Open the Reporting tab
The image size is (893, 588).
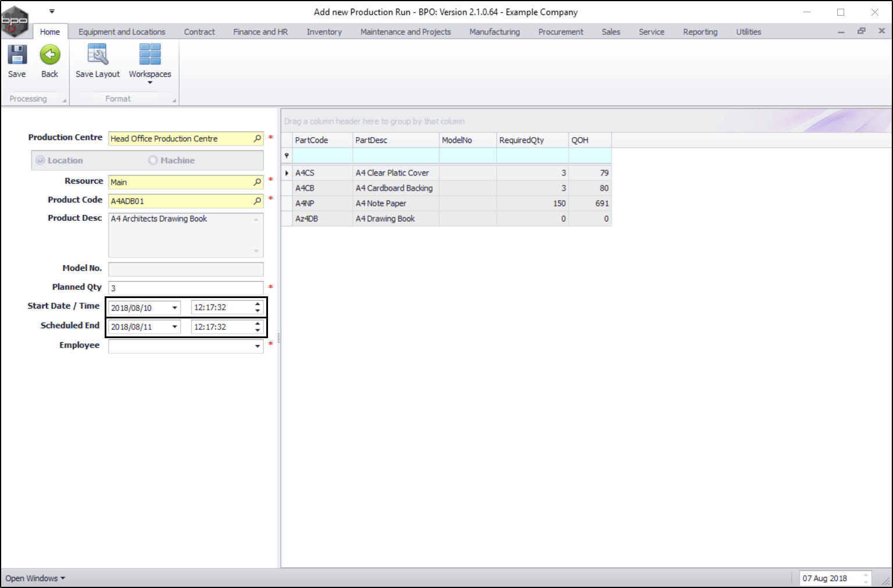(701, 32)
